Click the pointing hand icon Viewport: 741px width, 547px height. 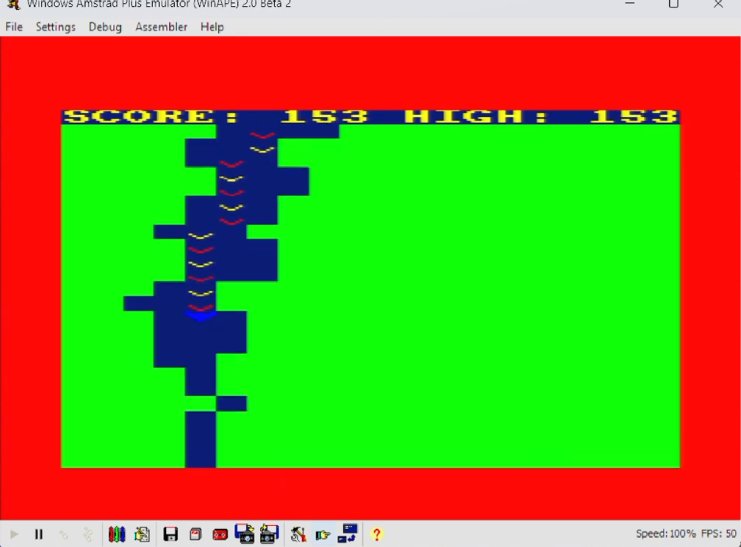(x=323, y=535)
